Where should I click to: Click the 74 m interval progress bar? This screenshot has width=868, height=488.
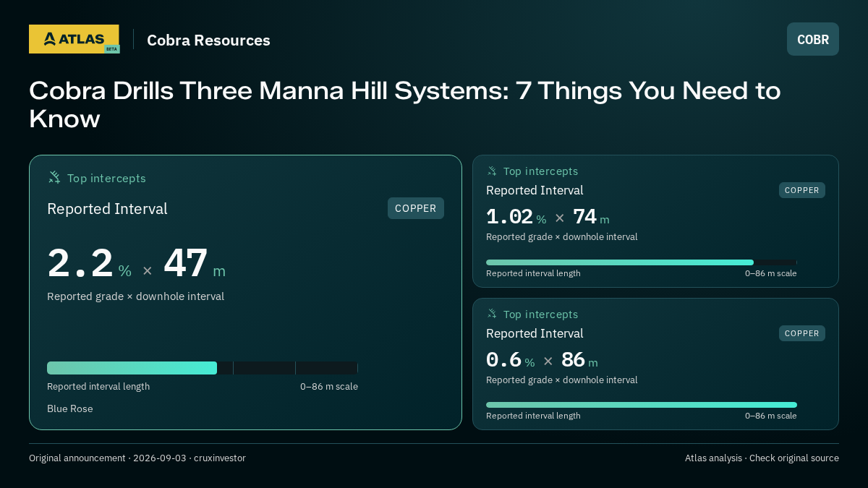642,262
